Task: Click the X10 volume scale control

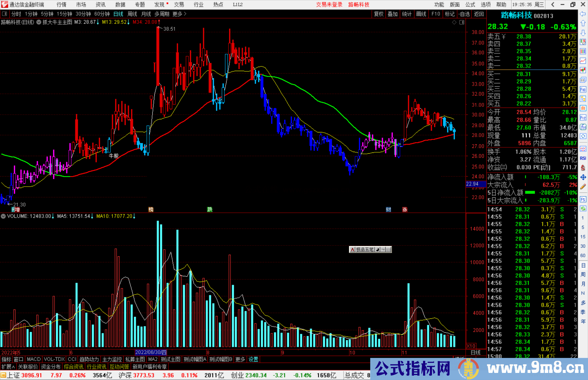Action: pyautogui.click(x=471, y=346)
